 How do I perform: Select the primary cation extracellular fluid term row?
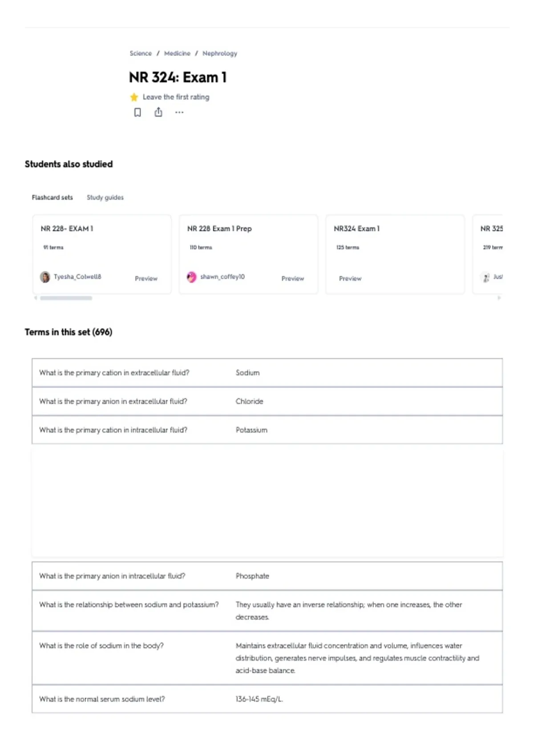267,373
